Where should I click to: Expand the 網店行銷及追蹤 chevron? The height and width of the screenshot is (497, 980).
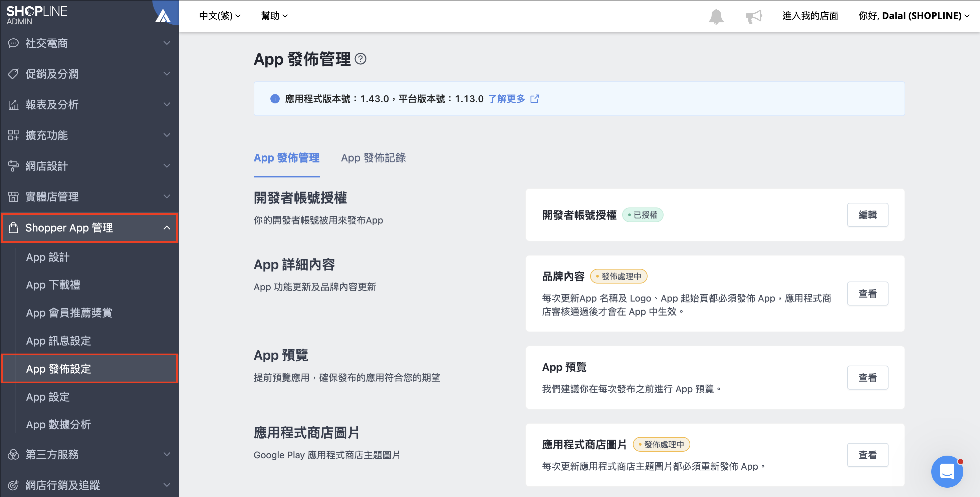pyautogui.click(x=167, y=485)
